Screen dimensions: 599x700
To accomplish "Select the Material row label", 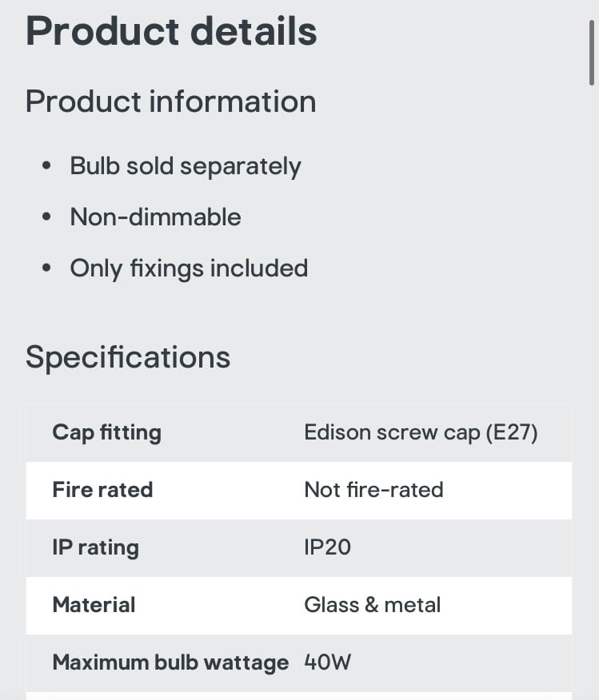I will point(94,605).
